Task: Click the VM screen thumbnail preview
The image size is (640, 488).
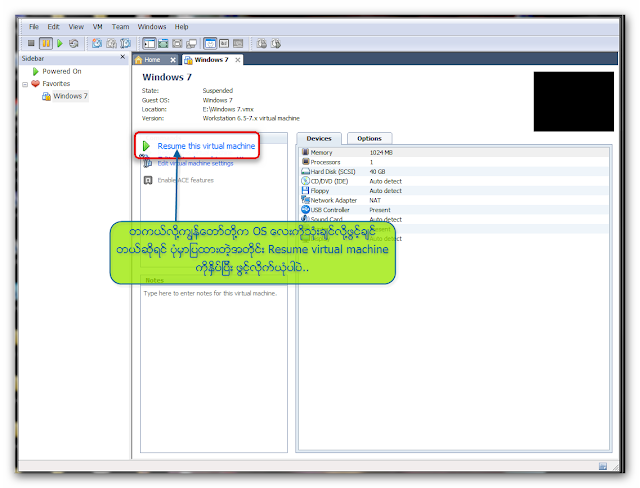Action: click(573, 102)
